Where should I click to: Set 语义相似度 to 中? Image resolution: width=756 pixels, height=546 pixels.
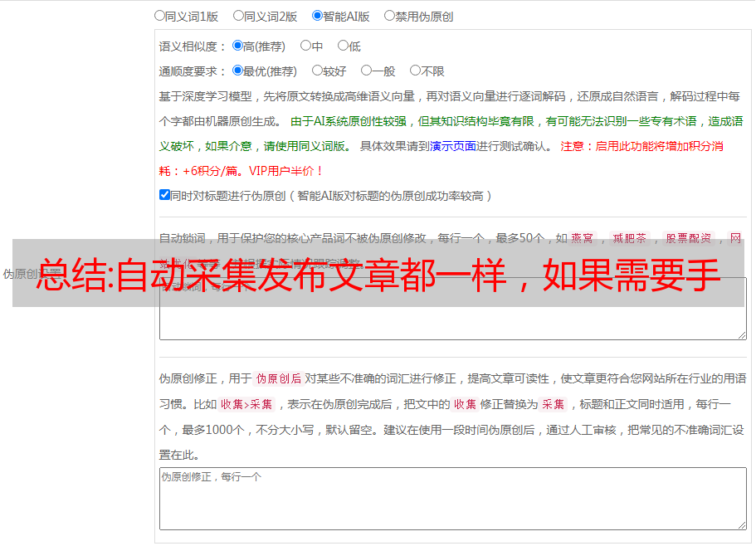305,46
